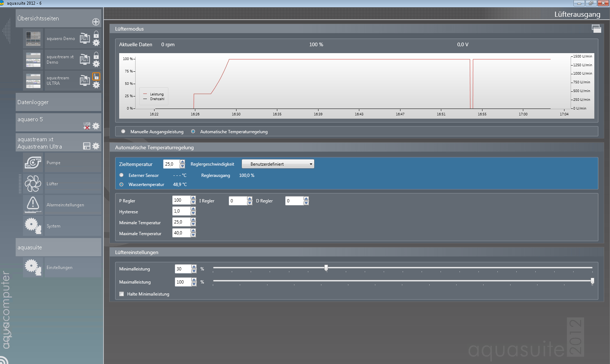This screenshot has width=610, height=364.
Task: Choose Wassertemperatur as temperature source
Action: point(121,185)
